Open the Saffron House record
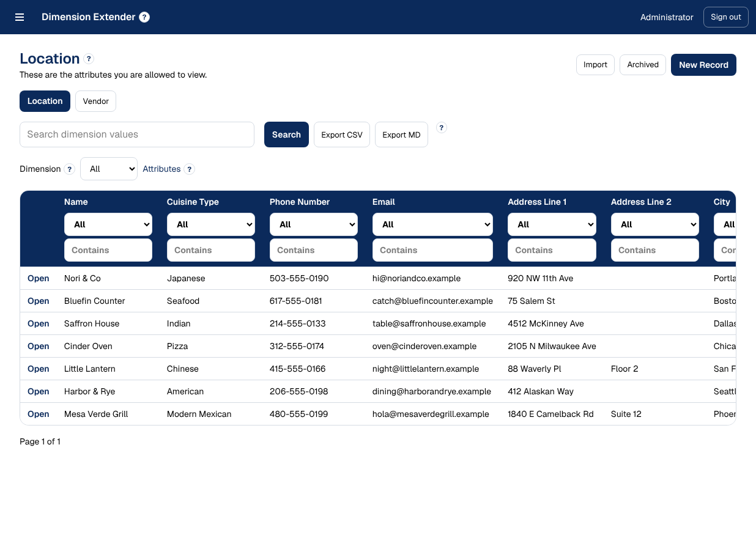756x560 pixels. [38, 323]
